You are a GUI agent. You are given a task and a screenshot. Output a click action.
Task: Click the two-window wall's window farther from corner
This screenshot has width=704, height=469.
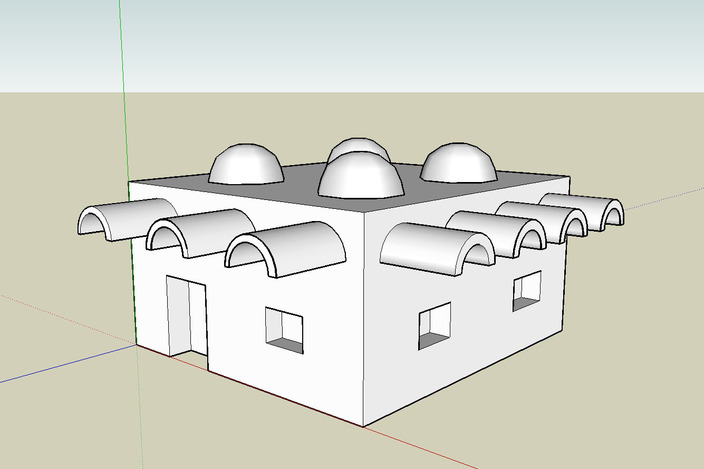(x=527, y=291)
